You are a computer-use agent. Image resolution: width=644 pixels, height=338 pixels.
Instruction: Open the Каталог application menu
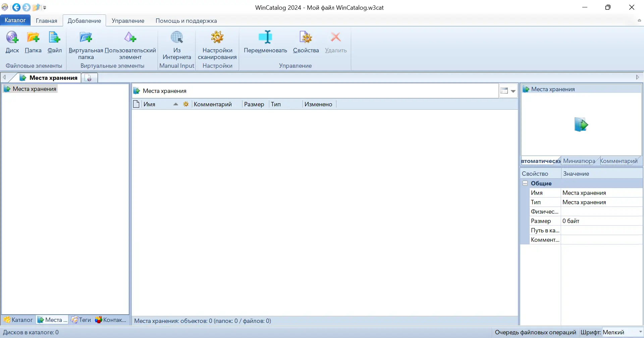click(15, 20)
